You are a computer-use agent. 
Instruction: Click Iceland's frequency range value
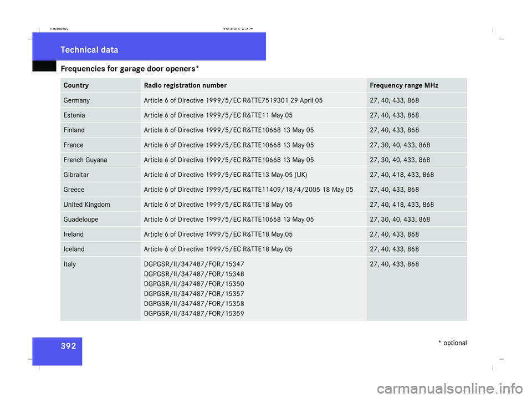(394, 249)
